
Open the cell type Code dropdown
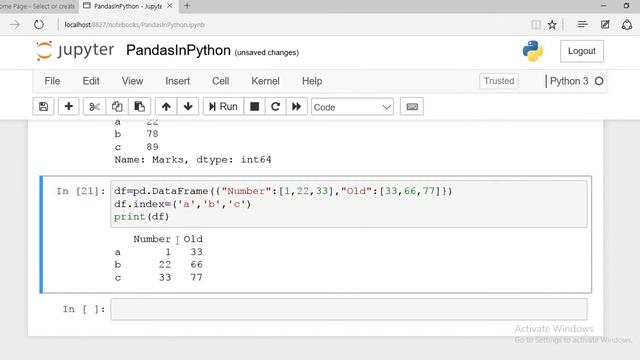tap(352, 107)
